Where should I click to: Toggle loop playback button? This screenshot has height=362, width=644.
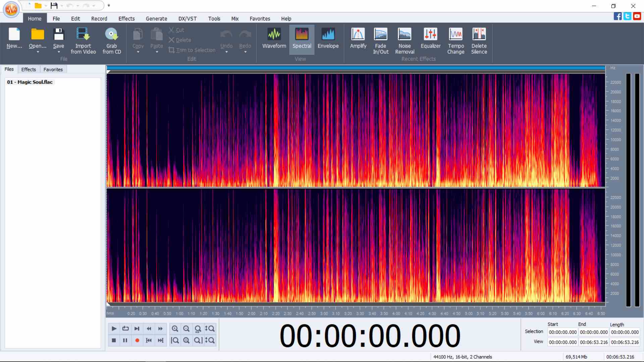tap(125, 328)
